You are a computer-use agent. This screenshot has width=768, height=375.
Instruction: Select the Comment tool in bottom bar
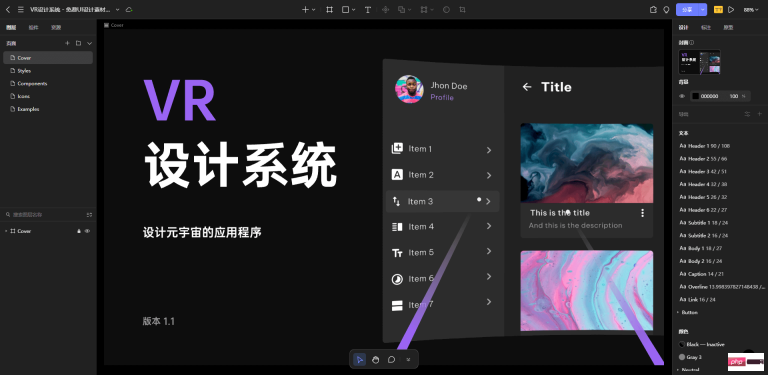coord(391,360)
